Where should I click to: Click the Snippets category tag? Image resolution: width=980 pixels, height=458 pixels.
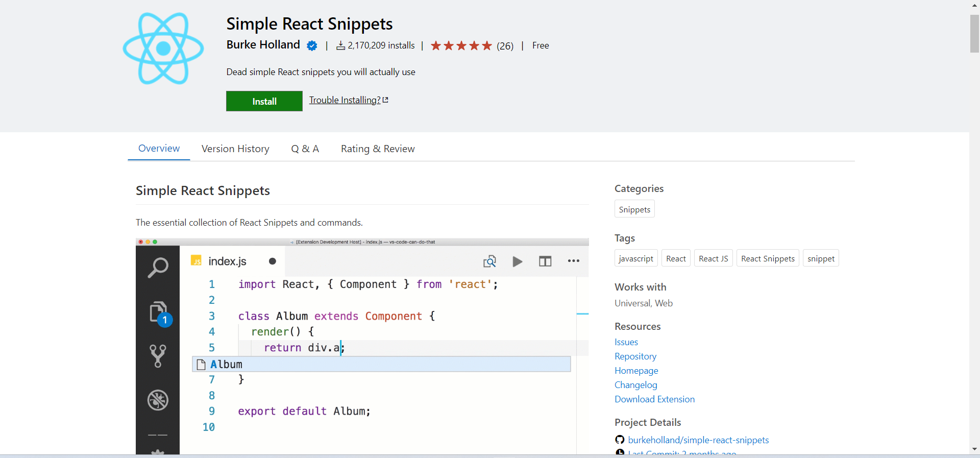point(634,209)
